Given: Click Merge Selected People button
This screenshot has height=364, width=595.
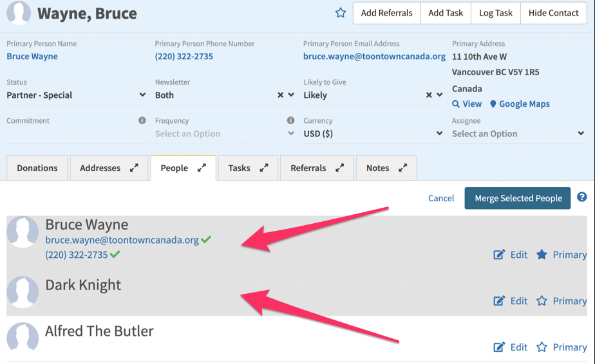Looking at the screenshot, I should pyautogui.click(x=518, y=198).
